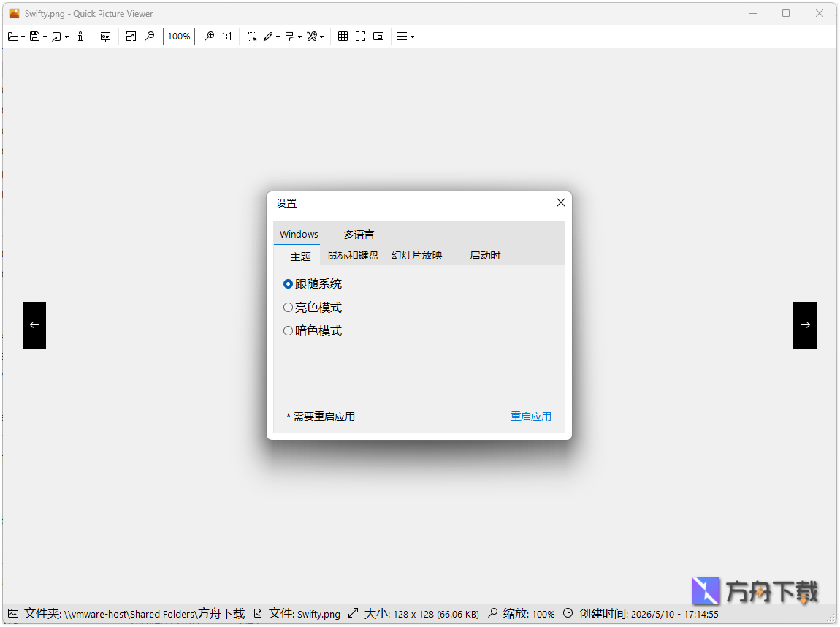Select the rectangular selection tool
The height and width of the screenshot is (627, 840).
click(252, 37)
